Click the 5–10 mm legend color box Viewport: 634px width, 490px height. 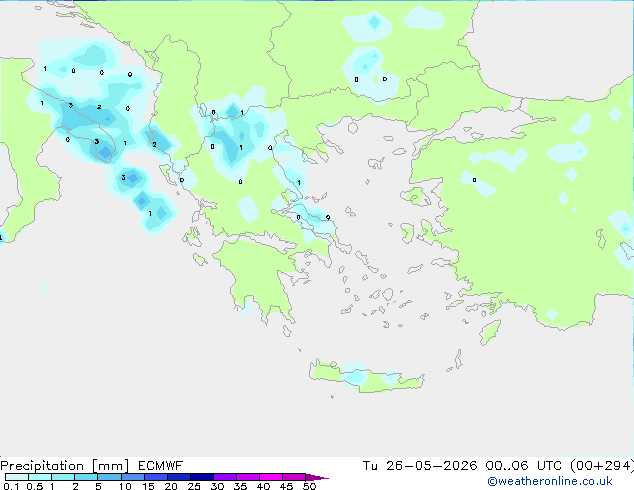[109, 477]
